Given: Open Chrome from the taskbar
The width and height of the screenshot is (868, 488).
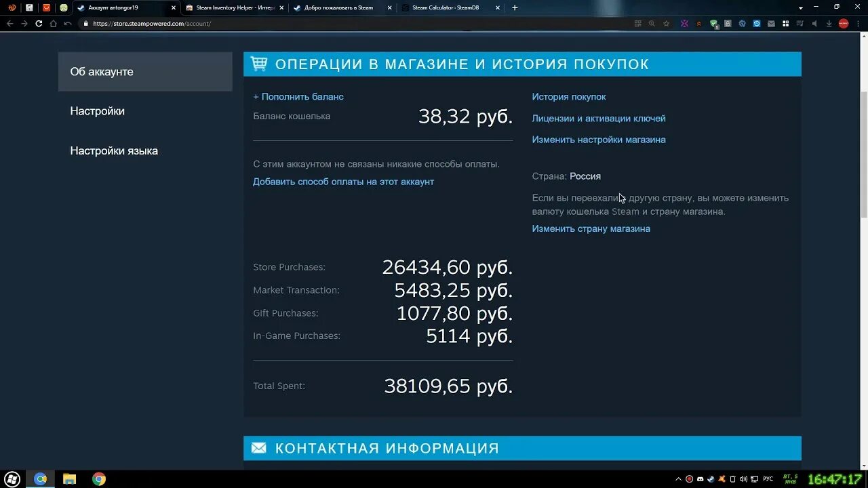Looking at the screenshot, I should coord(99,479).
